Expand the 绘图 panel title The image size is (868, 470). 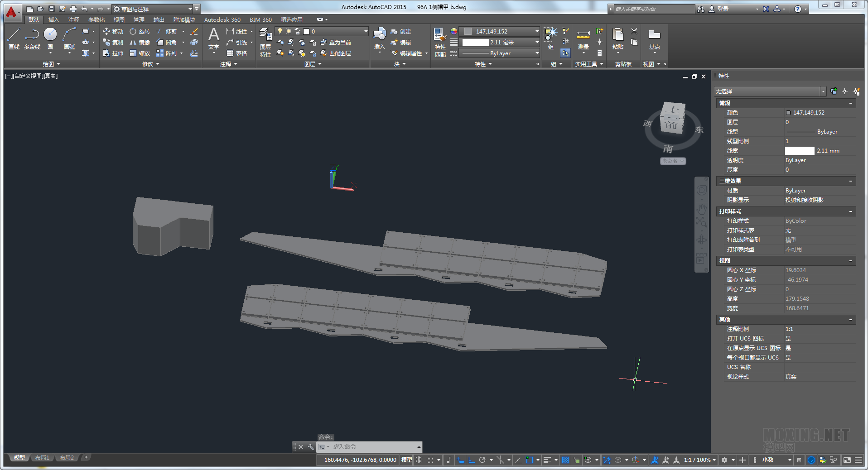(x=51, y=64)
